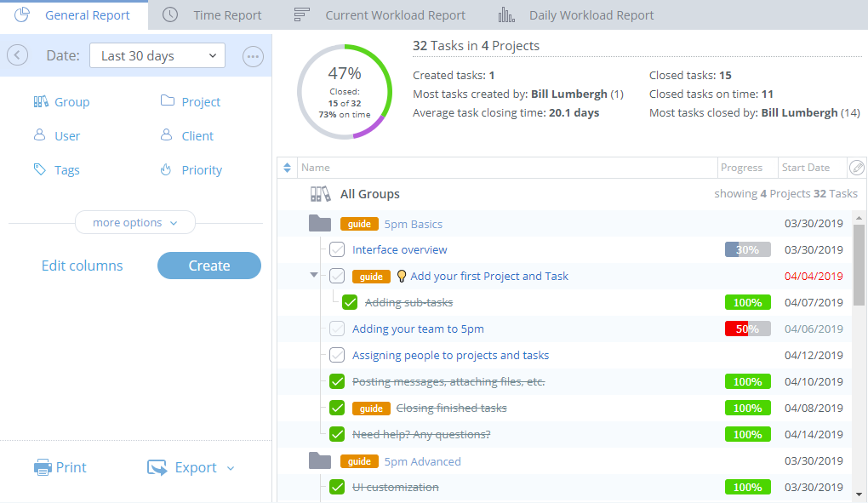Select the User filter icon

[38, 135]
